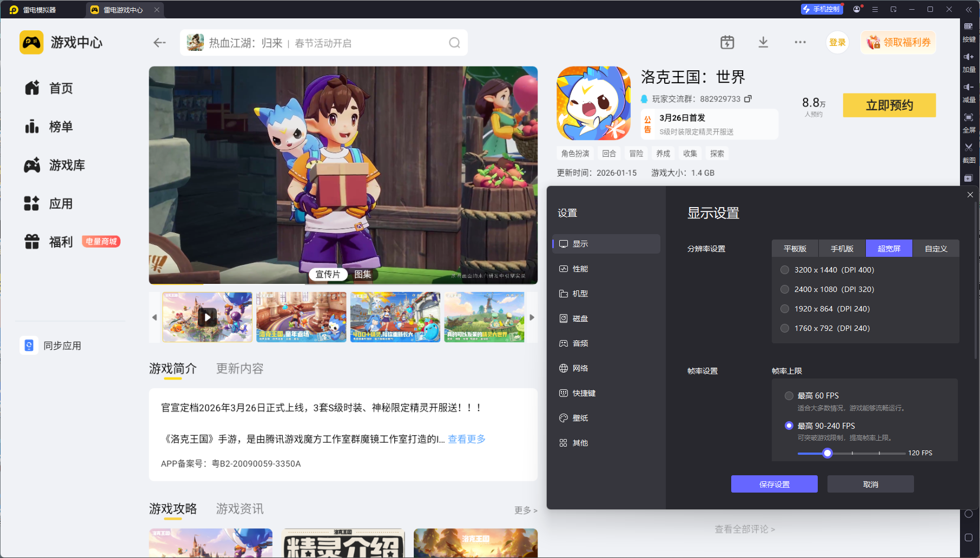Image resolution: width=980 pixels, height=558 pixels.
Task: Collapse the right toolbar with double chevron
Action: (x=969, y=9)
